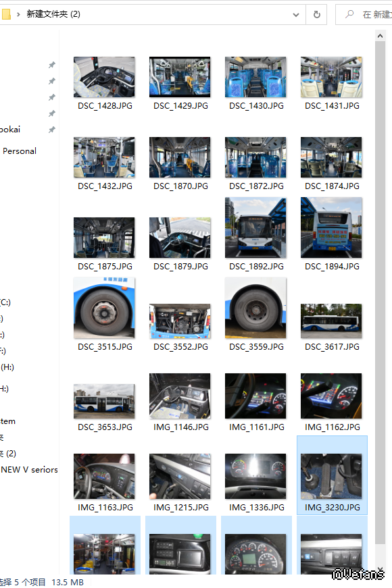Select the IMG_1336.JPG dashboard photo
The height and width of the screenshot is (588, 392).
click(255, 476)
